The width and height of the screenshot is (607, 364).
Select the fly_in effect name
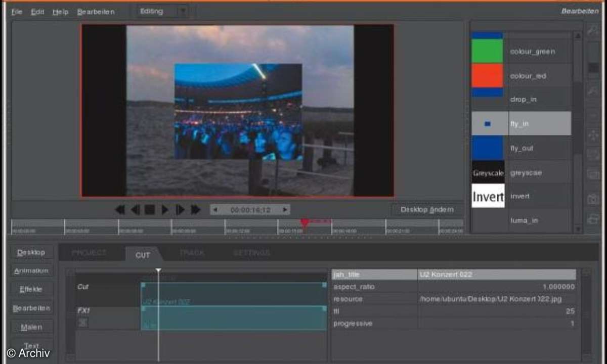(519, 124)
